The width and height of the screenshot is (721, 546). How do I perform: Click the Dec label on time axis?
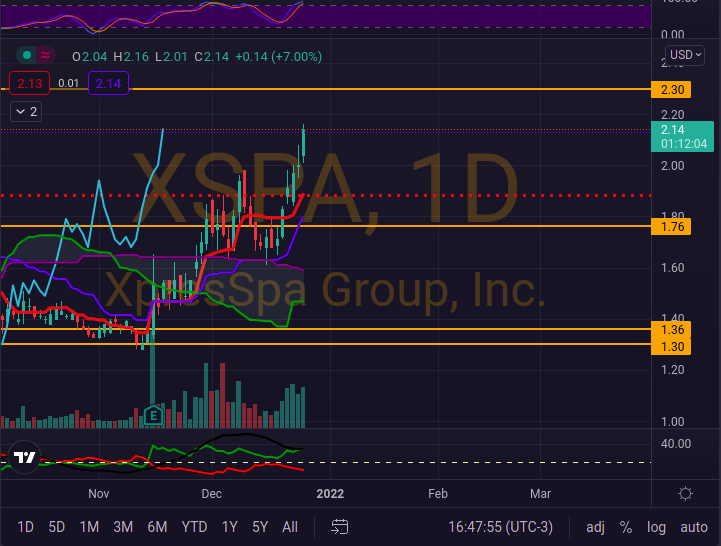point(212,494)
